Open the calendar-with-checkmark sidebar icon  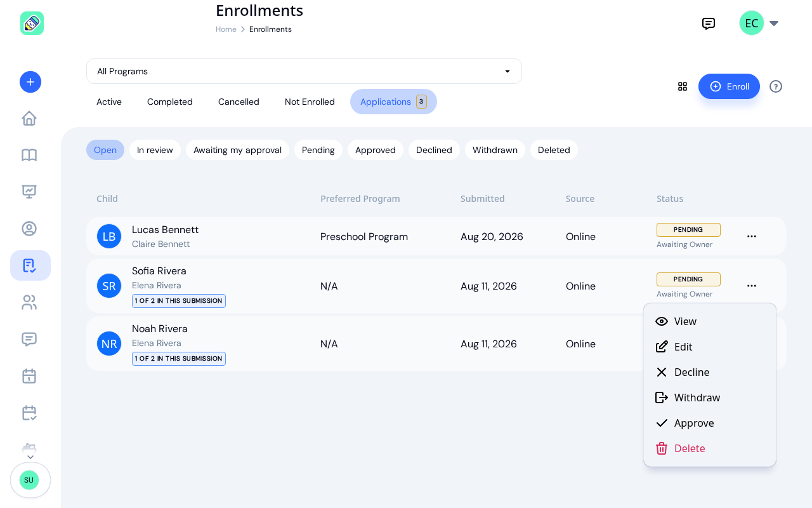point(29,413)
